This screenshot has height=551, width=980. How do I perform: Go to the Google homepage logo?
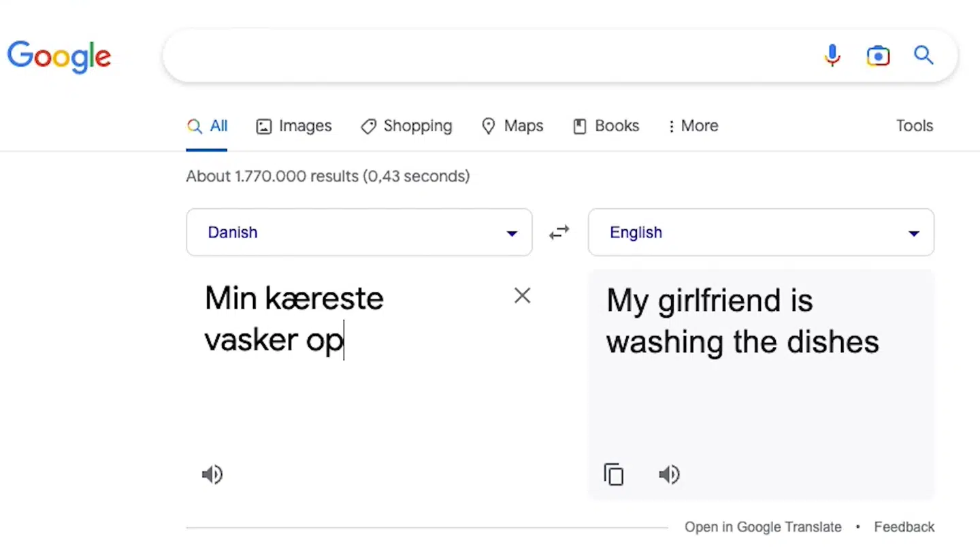pyautogui.click(x=59, y=56)
